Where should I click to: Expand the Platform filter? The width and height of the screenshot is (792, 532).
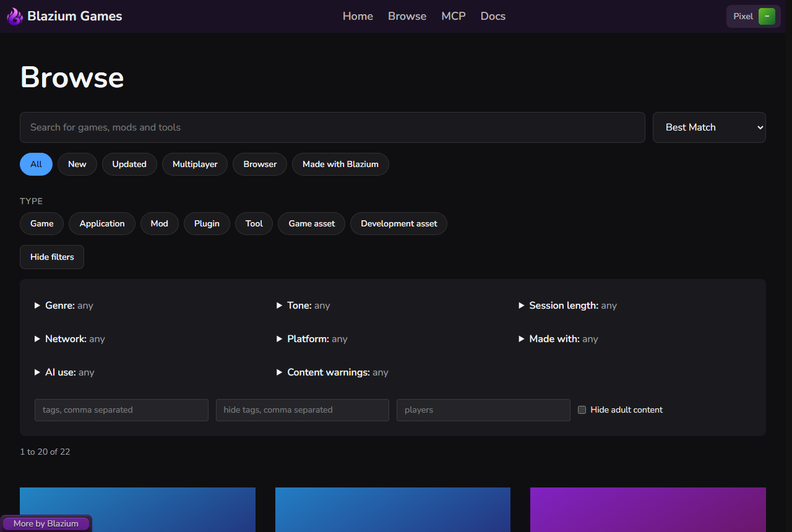312,339
